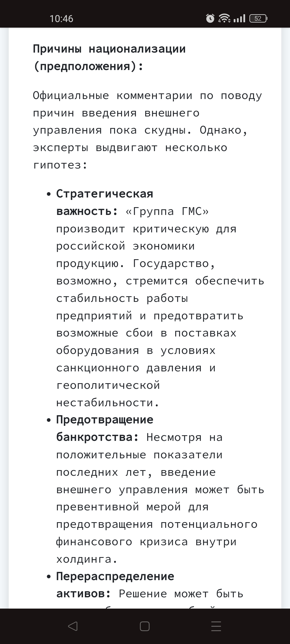The height and width of the screenshot is (644, 290).
Task: Tap the battery indicator showing 52
Action: [x=258, y=18]
